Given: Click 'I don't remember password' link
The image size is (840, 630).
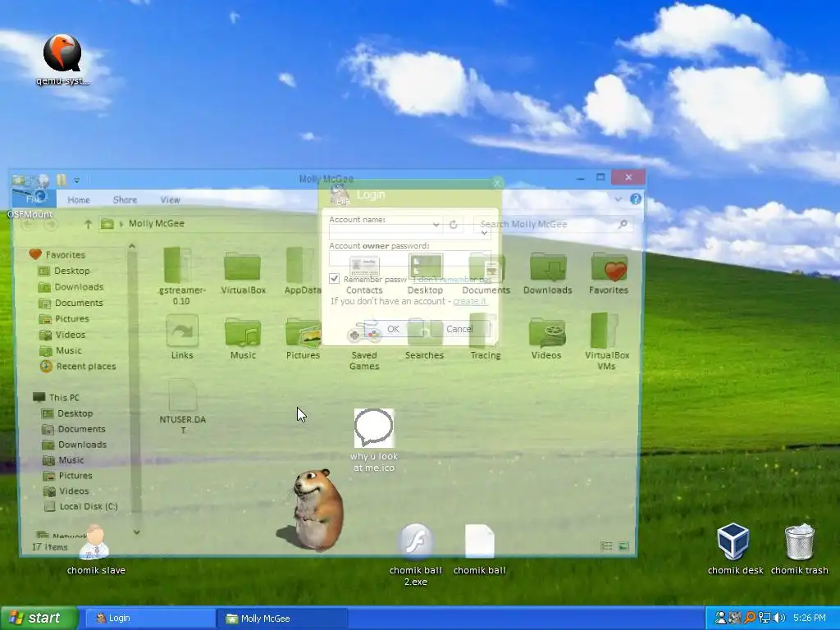Looking at the screenshot, I should point(452,280).
